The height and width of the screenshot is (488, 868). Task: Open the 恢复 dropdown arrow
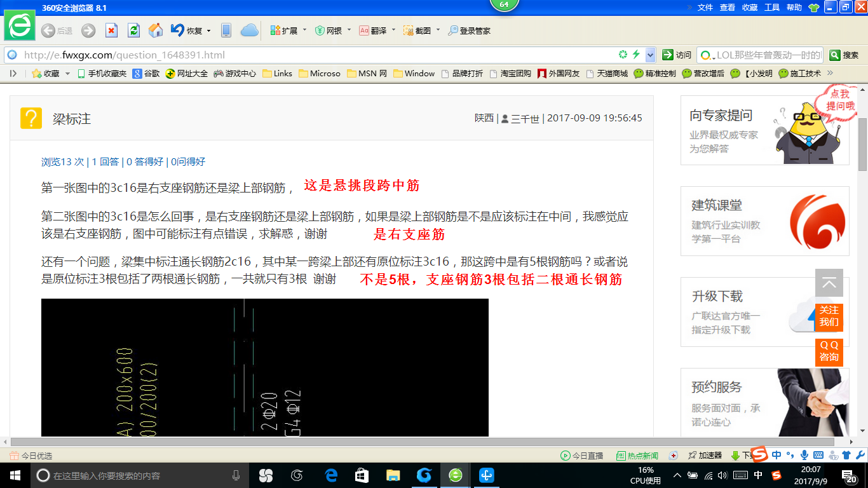click(208, 30)
